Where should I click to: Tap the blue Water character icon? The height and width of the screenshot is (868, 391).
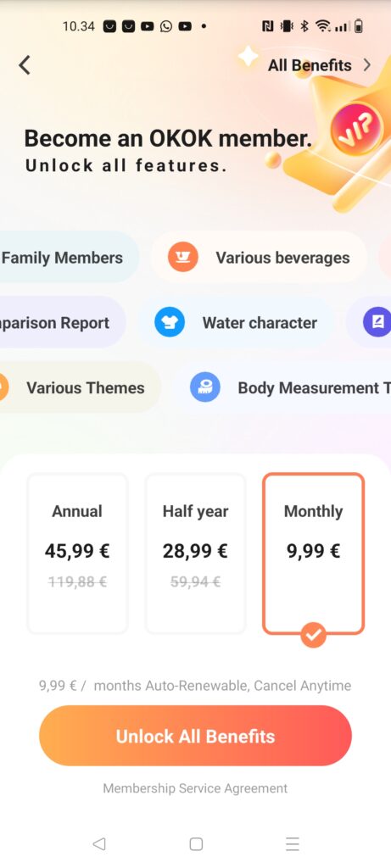coord(170,322)
